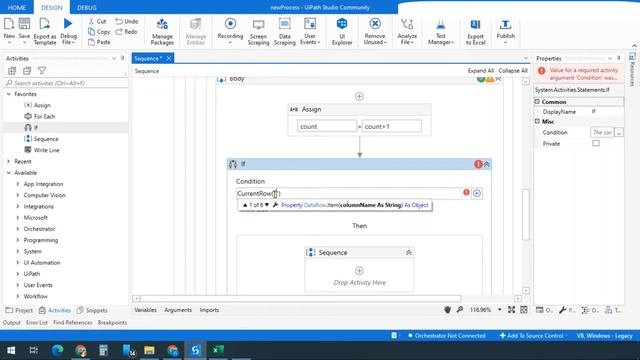The height and width of the screenshot is (360, 640).
Task: Open the Output panel
Action: (11, 322)
